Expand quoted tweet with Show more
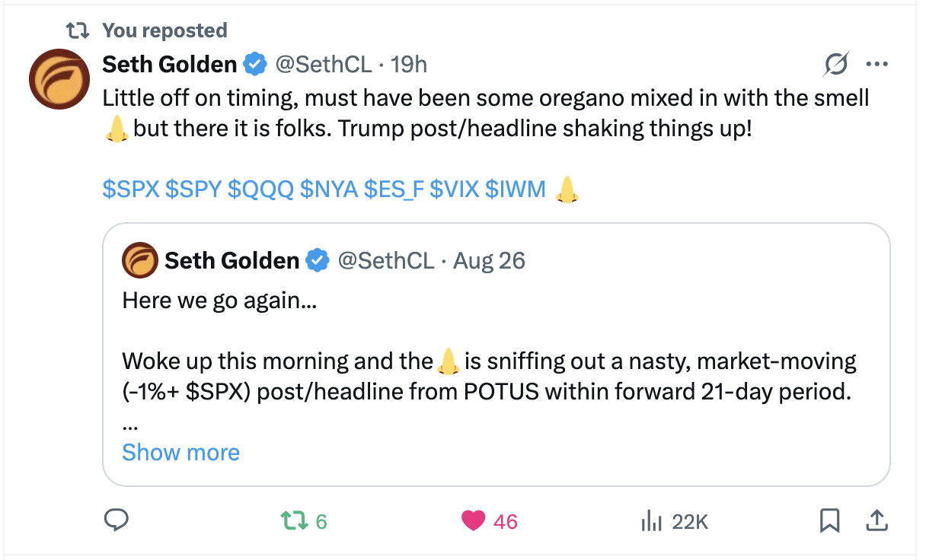The height and width of the screenshot is (560, 926). click(x=180, y=453)
